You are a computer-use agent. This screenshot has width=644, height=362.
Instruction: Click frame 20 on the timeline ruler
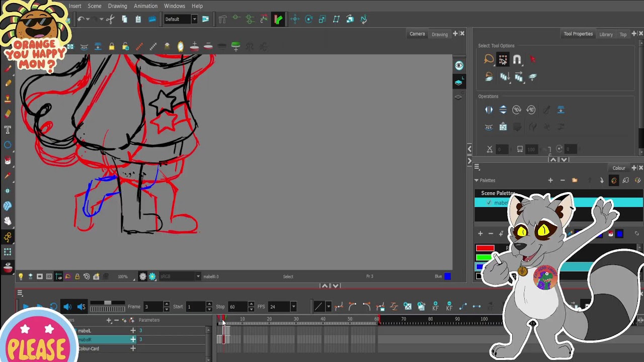tap(269, 320)
